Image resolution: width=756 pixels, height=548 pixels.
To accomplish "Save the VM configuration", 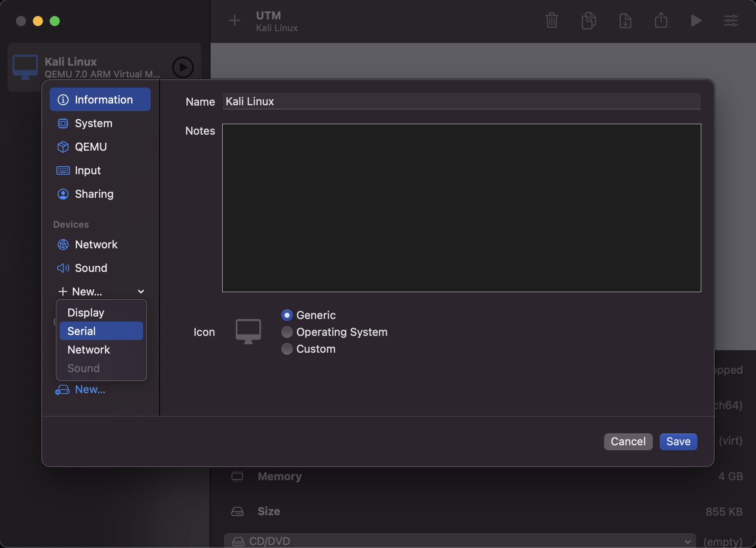I will point(678,442).
